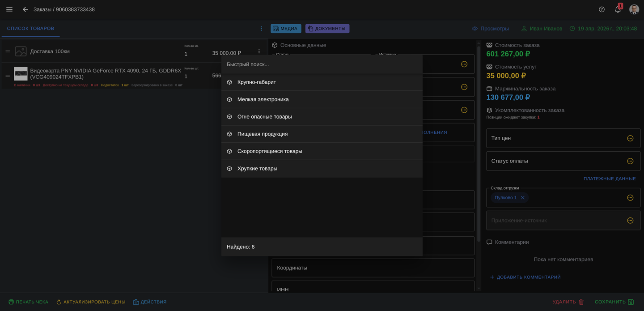Click the Просмотры eye link
Screen dimensions: 644x311
click(x=490, y=29)
